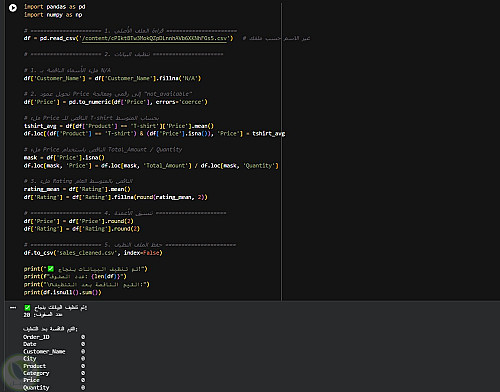500x392 pixels.
Task: Click the Price round(2) line
Action: pyautogui.click(x=79, y=221)
